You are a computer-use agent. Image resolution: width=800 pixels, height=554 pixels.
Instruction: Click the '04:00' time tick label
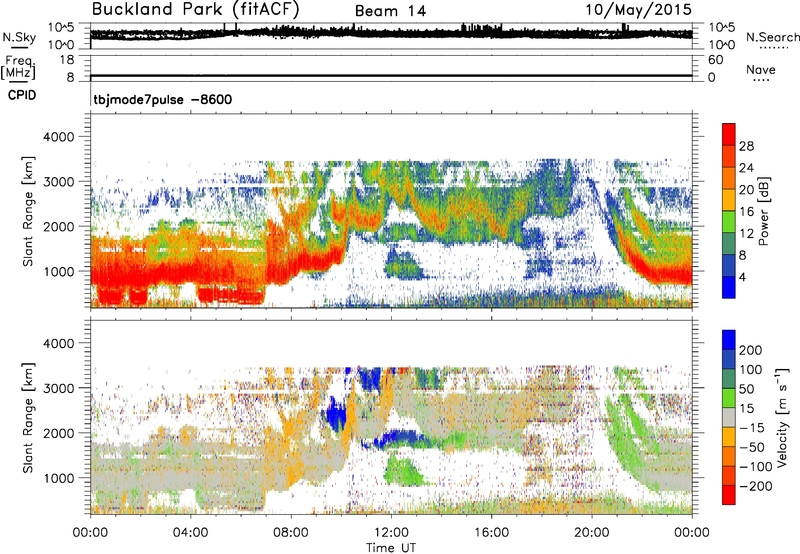[190, 532]
